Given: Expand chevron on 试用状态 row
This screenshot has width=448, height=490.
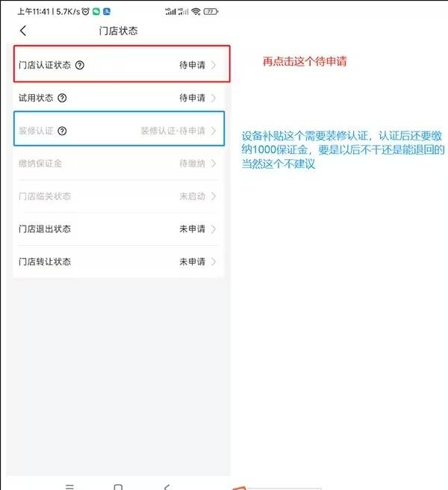Looking at the screenshot, I should 214,98.
